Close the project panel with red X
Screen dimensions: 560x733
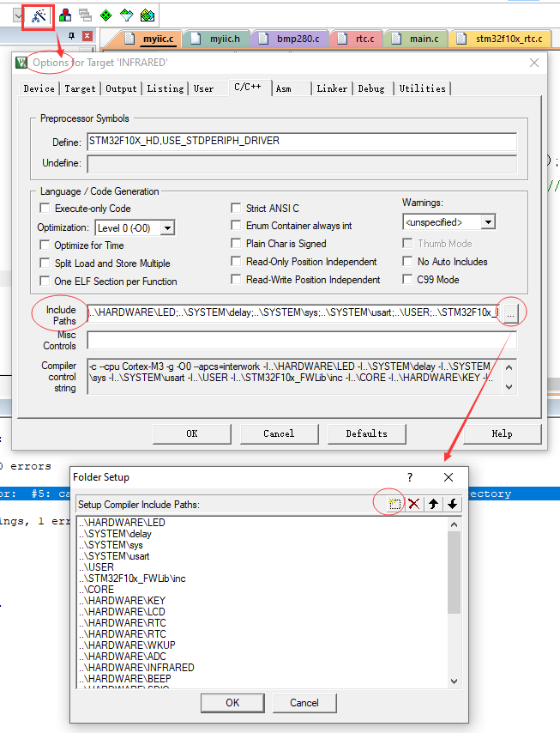87,36
